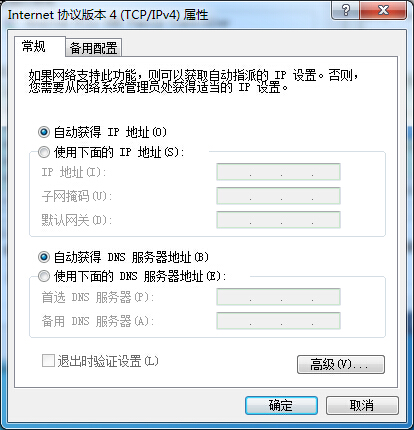The height and width of the screenshot is (430, 414).
Task: Select 使用下面的 IP 地址 radio button
Action: tap(44, 152)
